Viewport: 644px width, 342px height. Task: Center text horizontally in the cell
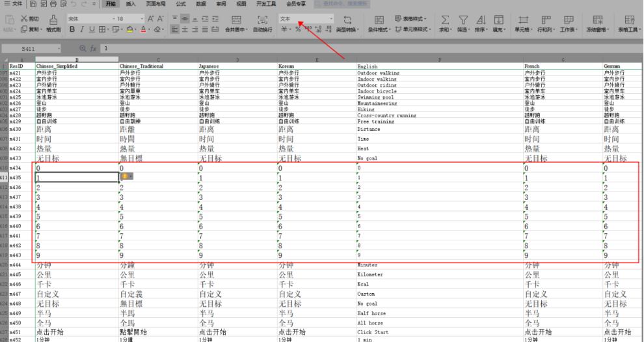pos(185,29)
